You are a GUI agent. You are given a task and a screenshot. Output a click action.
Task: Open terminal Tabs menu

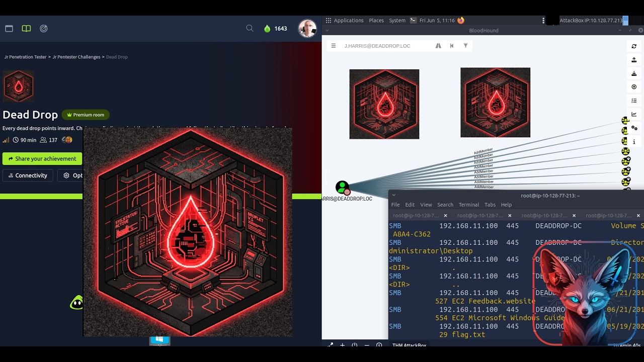[x=490, y=205]
